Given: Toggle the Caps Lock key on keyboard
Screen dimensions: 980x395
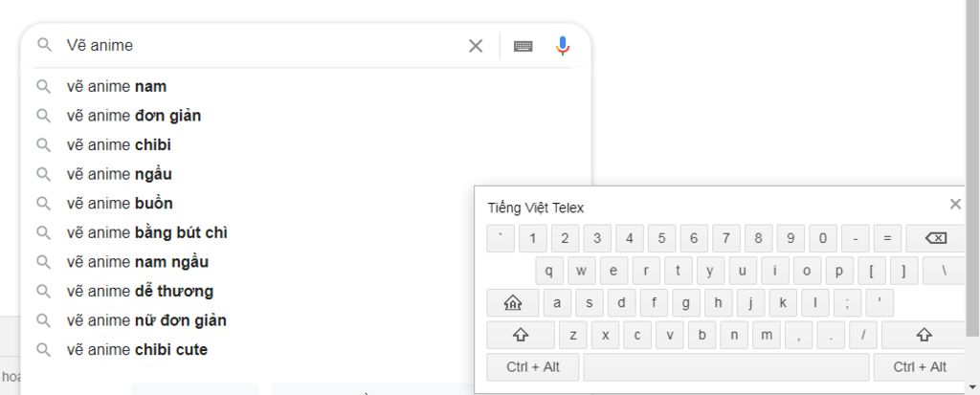Looking at the screenshot, I should pos(513,303).
